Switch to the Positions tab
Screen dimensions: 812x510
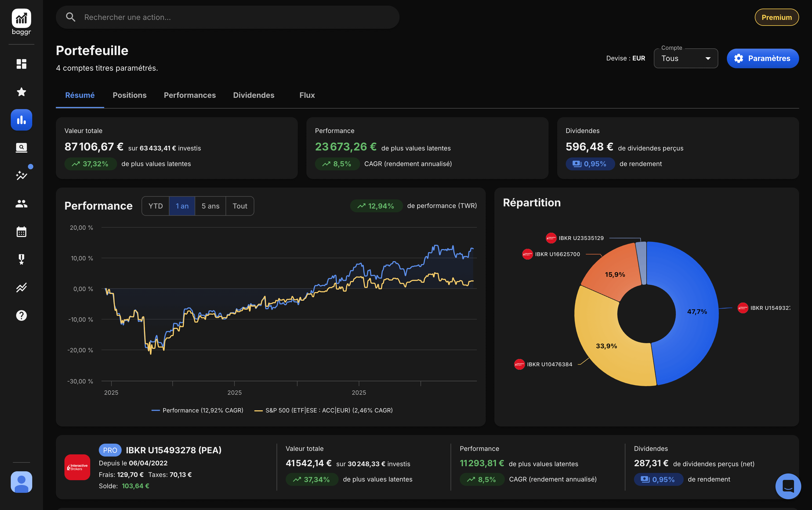tap(129, 95)
